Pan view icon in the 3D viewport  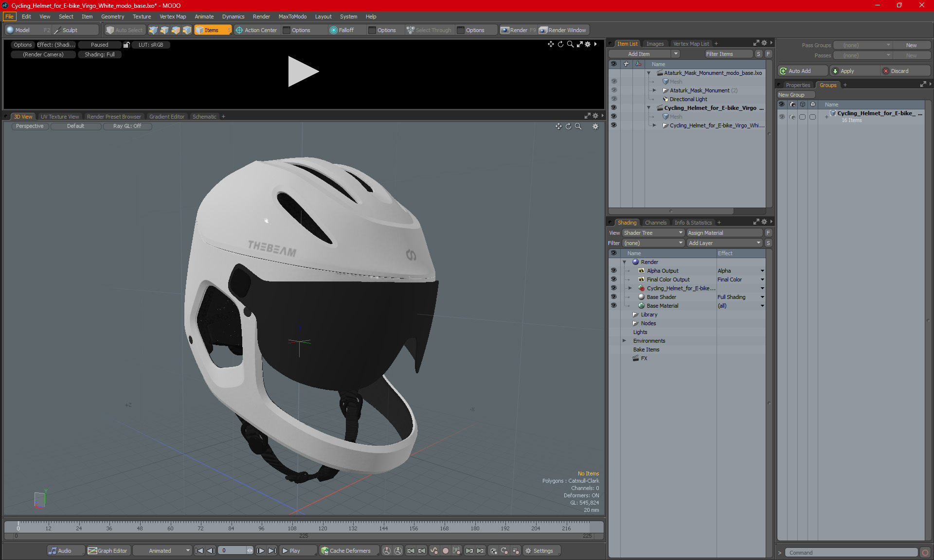[559, 126]
